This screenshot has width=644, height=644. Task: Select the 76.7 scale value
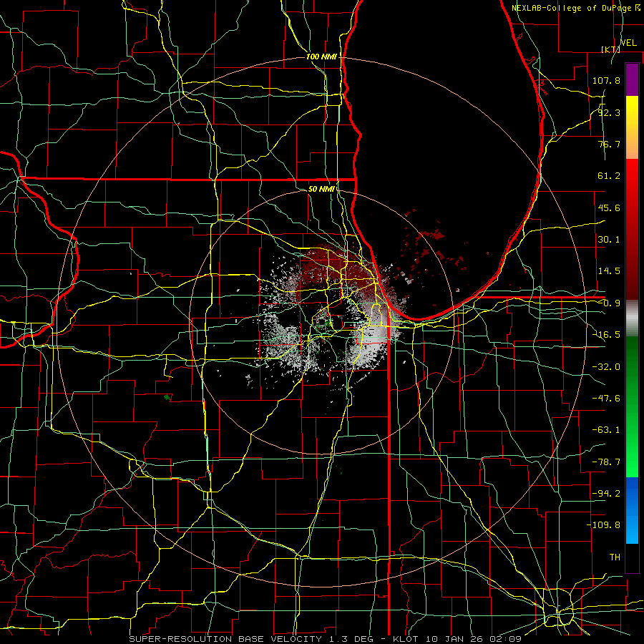[609, 144]
